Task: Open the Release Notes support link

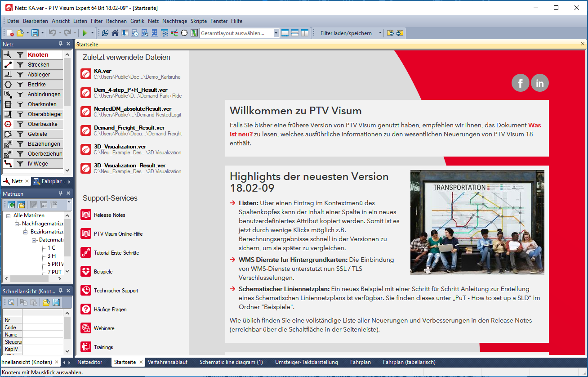Action: (109, 215)
